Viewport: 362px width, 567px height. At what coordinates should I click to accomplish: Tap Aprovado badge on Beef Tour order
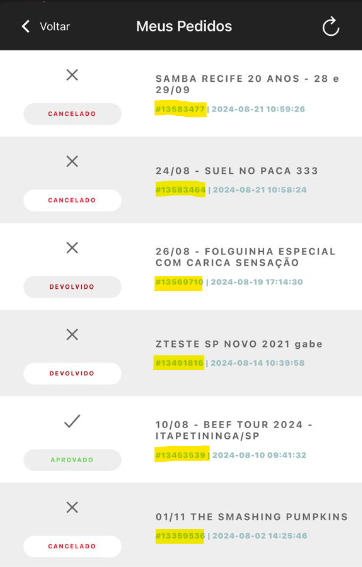72,460
